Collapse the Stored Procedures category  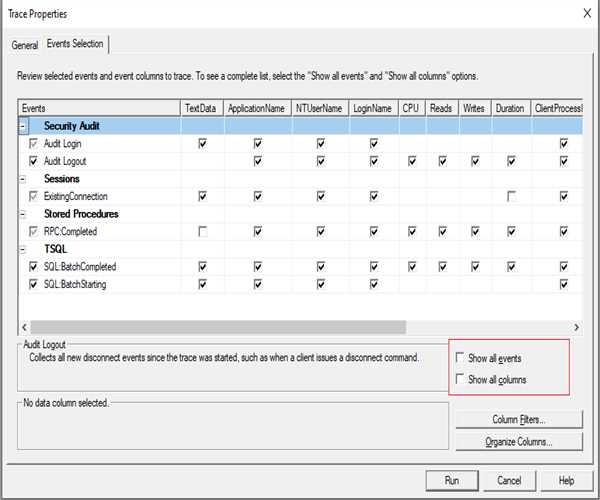pos(23,214)
